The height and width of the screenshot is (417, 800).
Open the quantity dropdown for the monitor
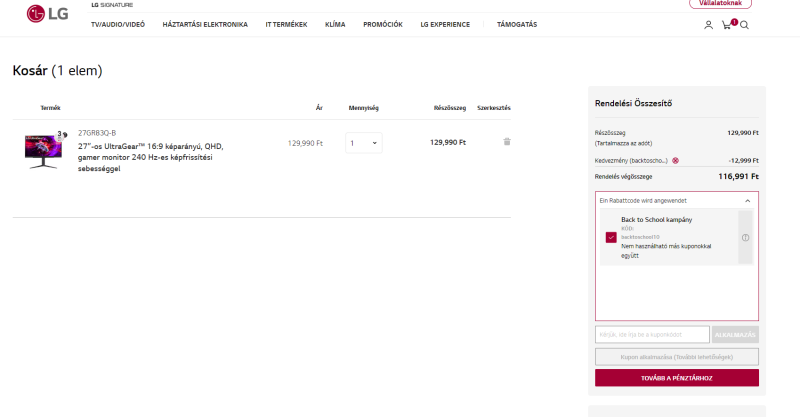coord(364,143)
